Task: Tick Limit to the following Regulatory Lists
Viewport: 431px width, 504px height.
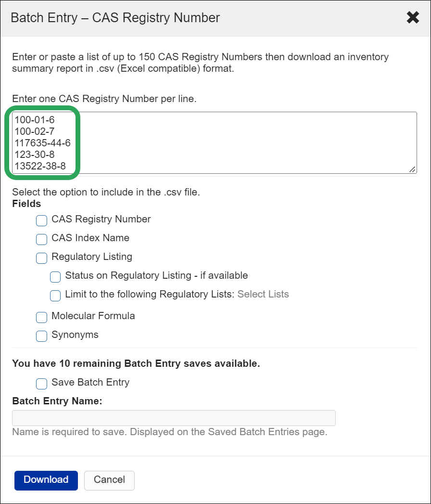Action: pos(55,295)
